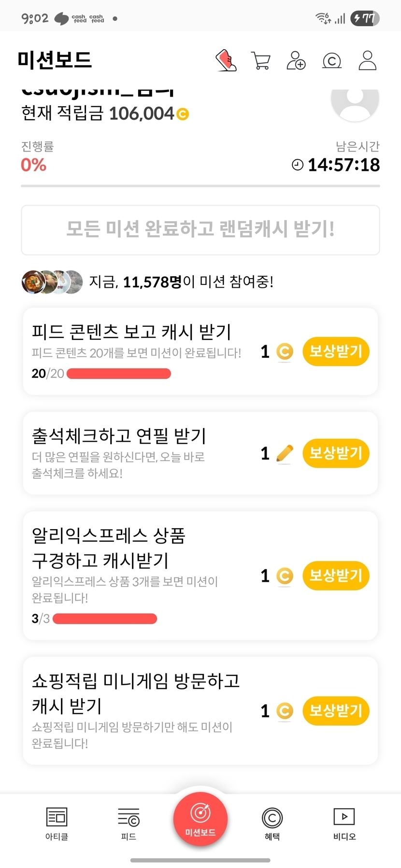
Task: Switch to the 피드 tab
Action: point(129,824)
